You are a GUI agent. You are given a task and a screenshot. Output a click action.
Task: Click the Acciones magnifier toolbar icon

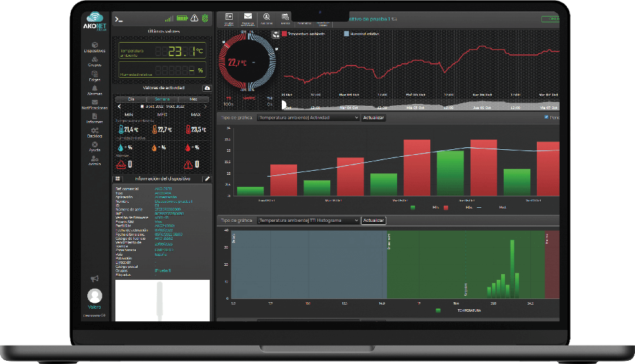click(266, 18)
